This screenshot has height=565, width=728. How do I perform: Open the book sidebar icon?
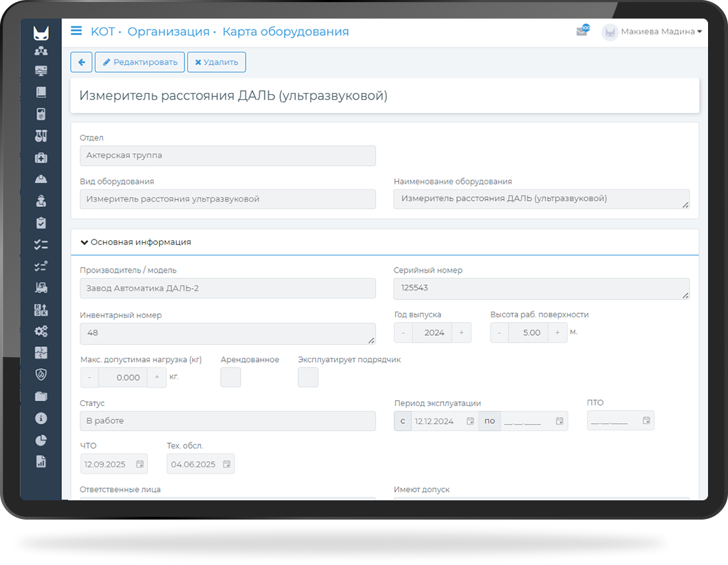pos(41,92)
